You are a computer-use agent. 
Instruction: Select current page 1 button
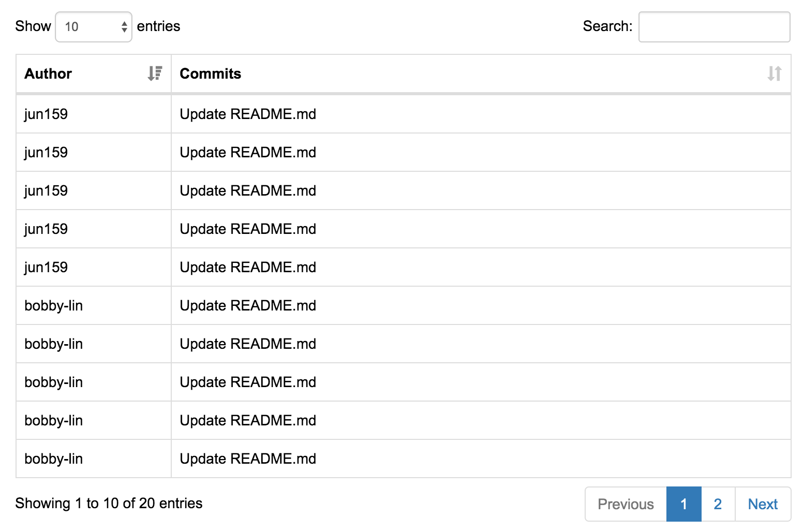683,504
